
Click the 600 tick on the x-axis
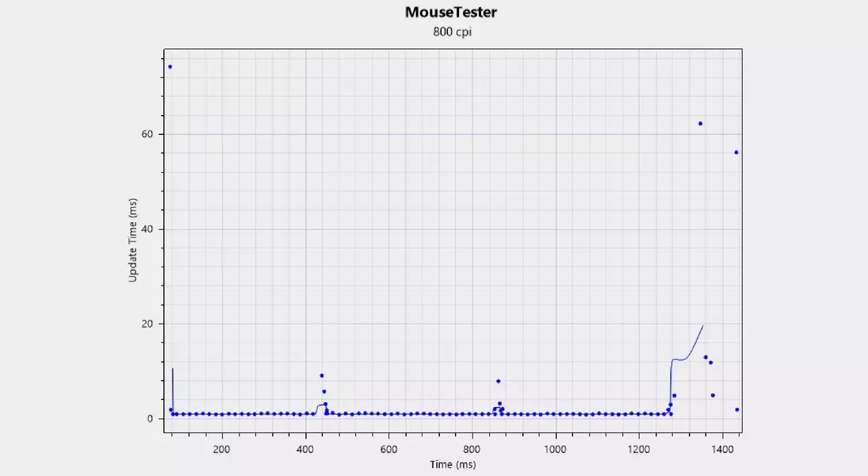click(x=389, y=448)
